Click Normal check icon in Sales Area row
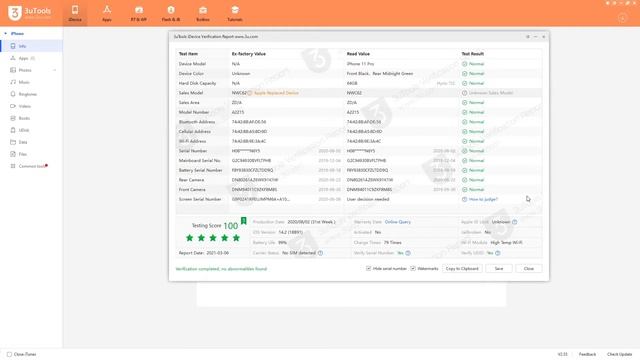The height and width of the screenshot is (360, 640). tap(464, 103)
